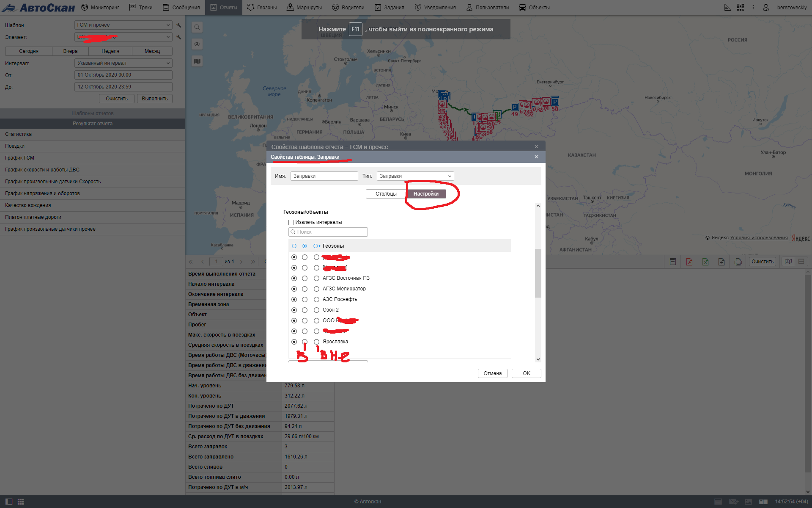812x508 pixels.
Task: Click the Отмена button
Action: click(x=492, y=373)
